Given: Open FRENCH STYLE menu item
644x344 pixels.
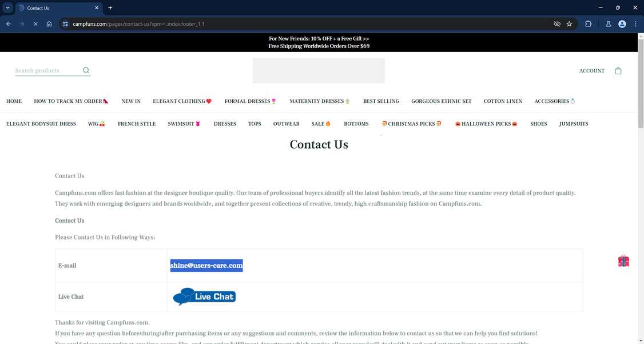Looking at the screenshot, I should [137, 123].
